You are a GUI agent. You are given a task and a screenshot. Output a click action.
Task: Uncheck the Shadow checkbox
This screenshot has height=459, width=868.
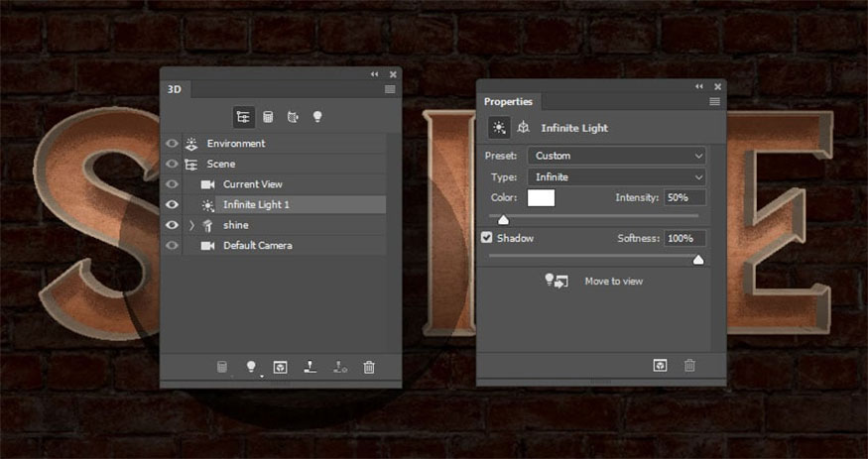[487, 238]
